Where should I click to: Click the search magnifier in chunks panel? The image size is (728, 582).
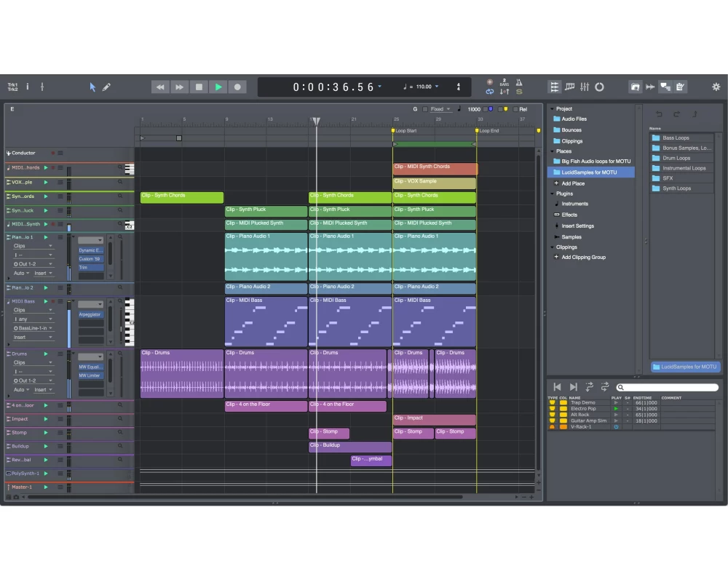click(x=621, y=388)
